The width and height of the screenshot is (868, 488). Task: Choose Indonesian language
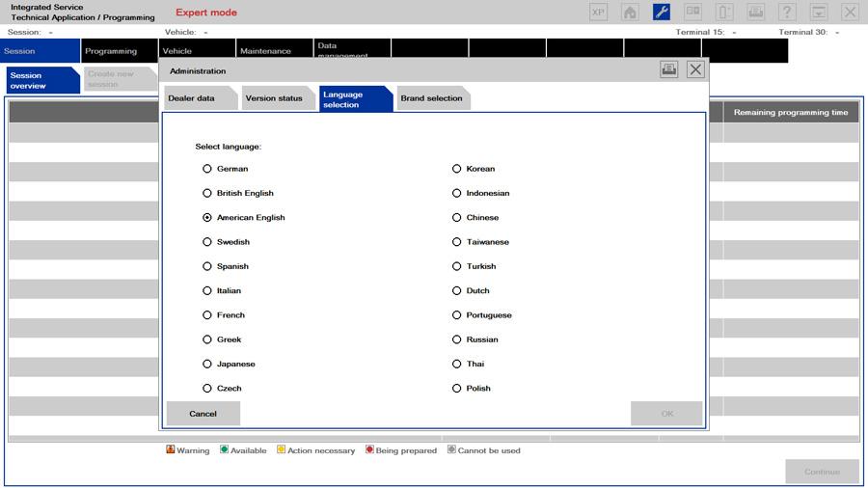coord(457,193)
